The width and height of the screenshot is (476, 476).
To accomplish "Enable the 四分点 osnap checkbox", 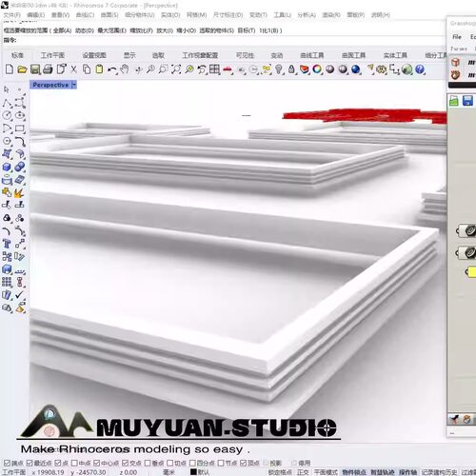I will pos(192,463).
